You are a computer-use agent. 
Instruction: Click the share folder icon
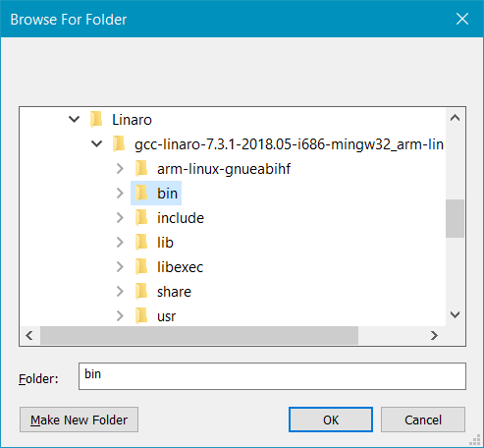[141, 292]
